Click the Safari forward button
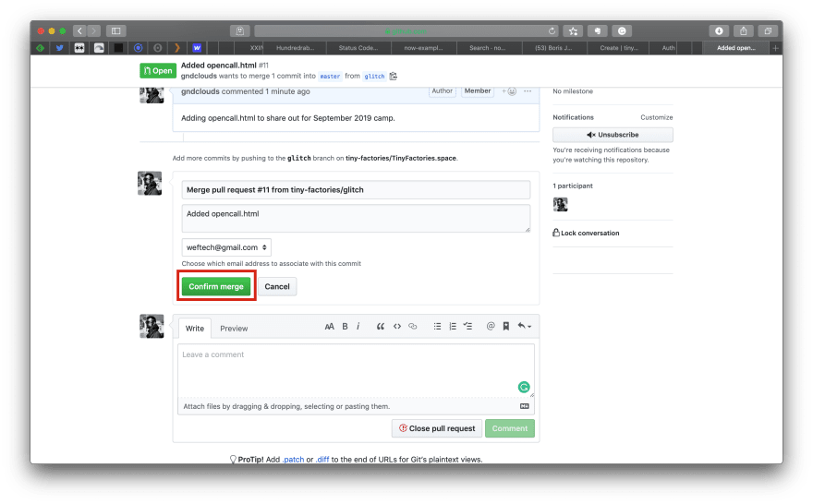 pos(94,31)
